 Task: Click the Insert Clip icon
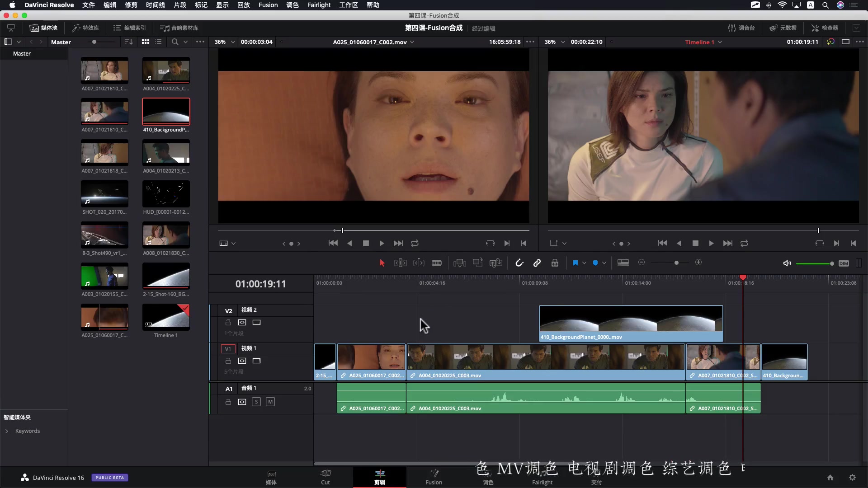point(460,263)
